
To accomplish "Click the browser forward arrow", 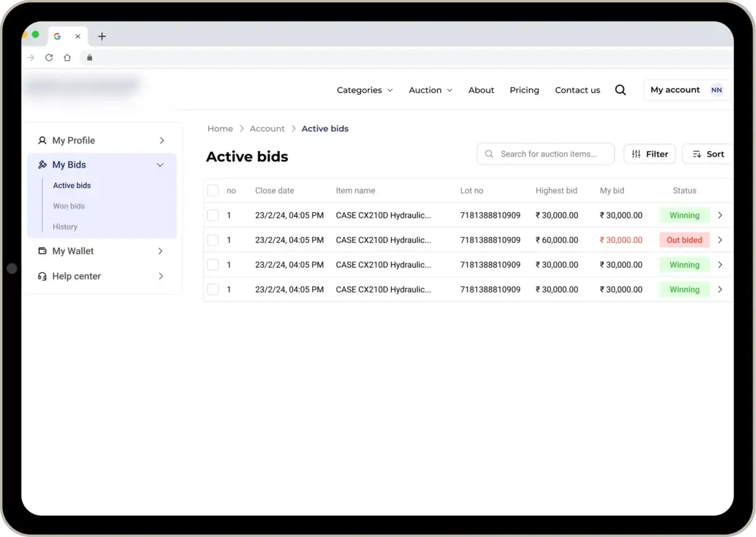I will tap(31, 57).
